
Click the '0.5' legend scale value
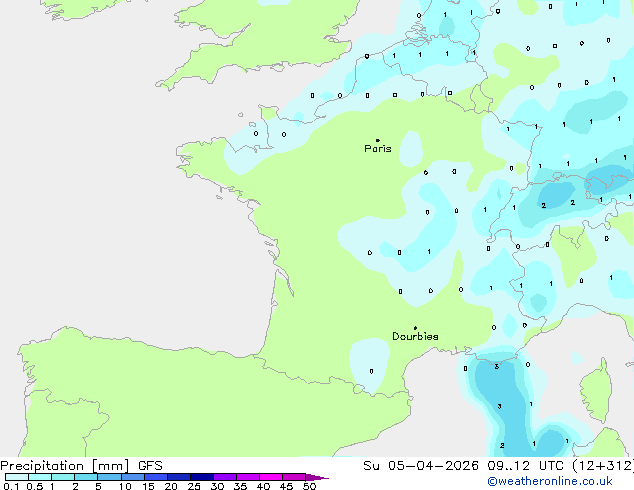35,486
